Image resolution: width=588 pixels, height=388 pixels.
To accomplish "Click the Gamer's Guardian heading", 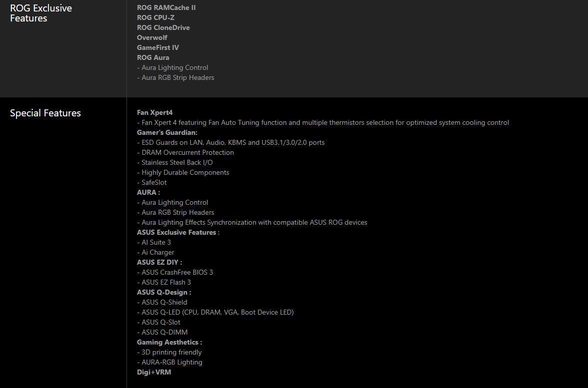I will pos(167,133).
